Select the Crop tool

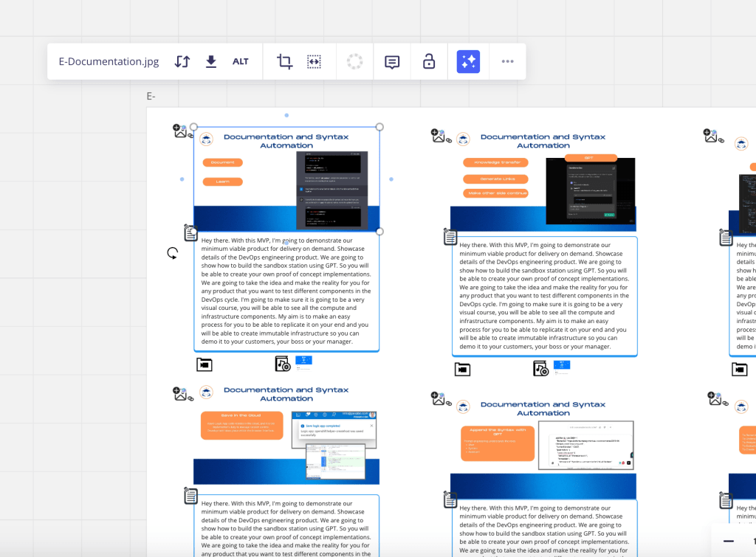(284, 62)
